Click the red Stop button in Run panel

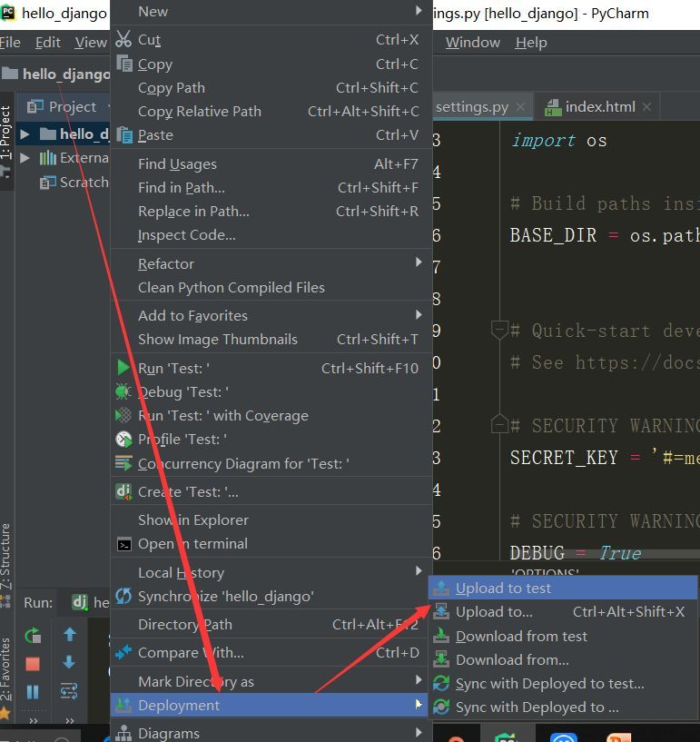(33, 664)
